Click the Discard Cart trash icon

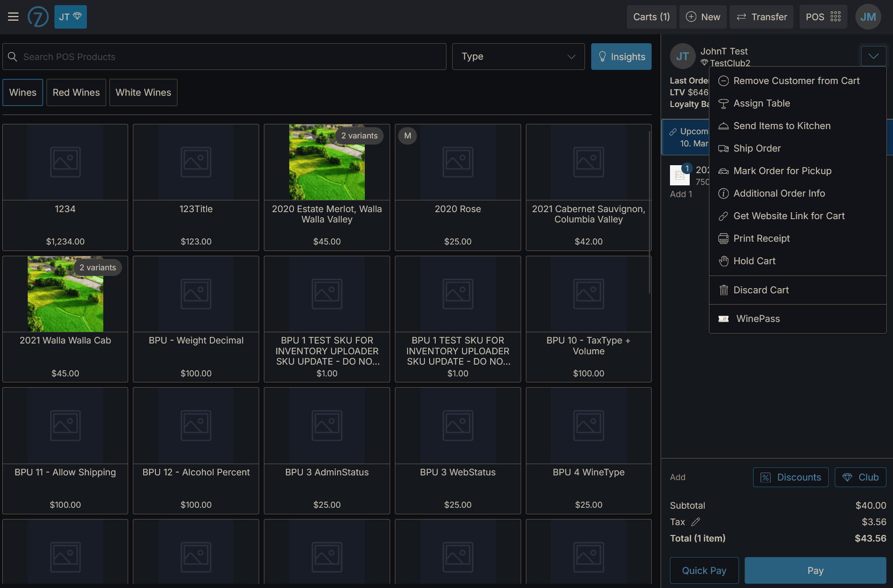pos(724,290)
